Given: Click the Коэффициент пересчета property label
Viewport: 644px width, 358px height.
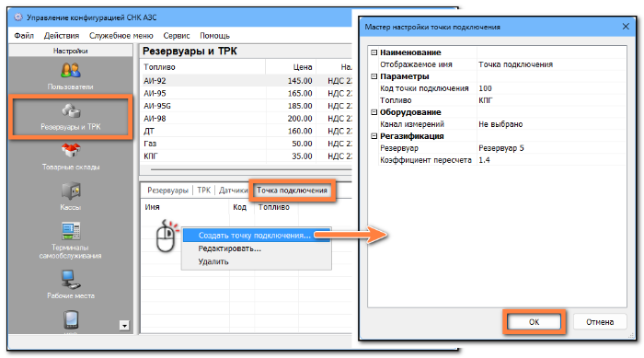Looking at the screenshot, I should pyautogui.click(x=425, y=159).
